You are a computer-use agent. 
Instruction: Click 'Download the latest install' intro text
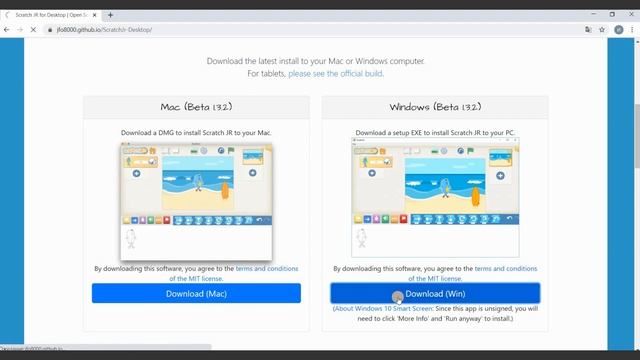[316, 61]
